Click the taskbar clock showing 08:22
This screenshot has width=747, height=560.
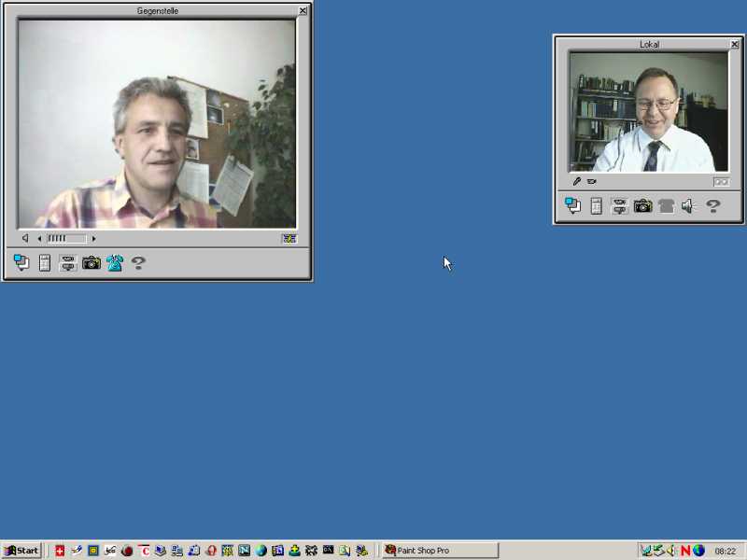pos(726,551)
